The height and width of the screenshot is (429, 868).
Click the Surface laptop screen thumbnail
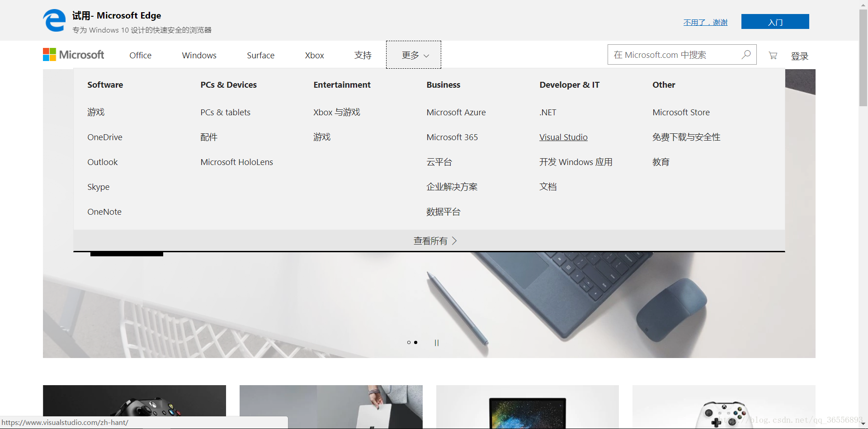pyautogui.click(x=528, y=407)
